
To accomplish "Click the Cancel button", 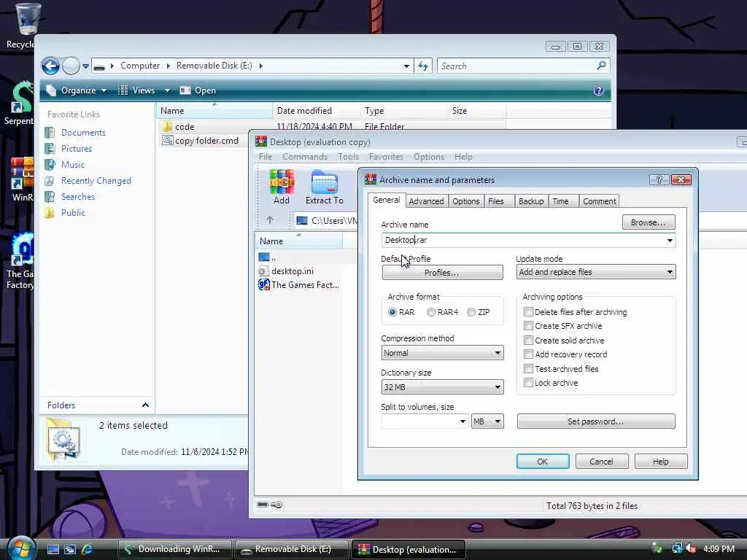I will tap(601, 462).
